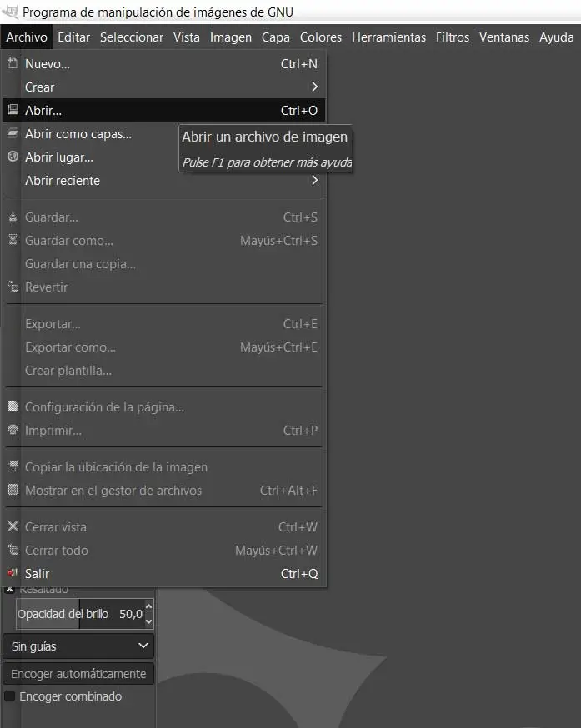This screenshot has height=728, width=581.
Task: Open the Editar menu
Action: coord(73,37)
